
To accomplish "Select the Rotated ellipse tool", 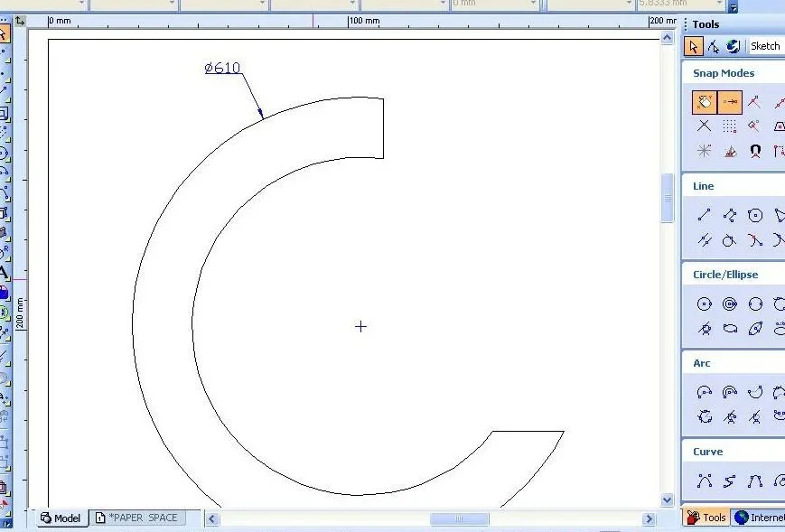I will pyautogui.click(x=755, y=329).
